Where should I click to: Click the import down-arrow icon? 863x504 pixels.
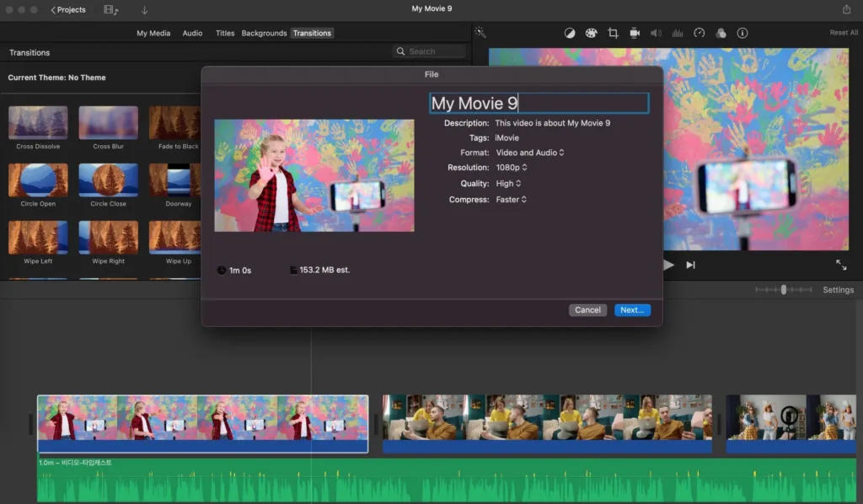point(144,10)
